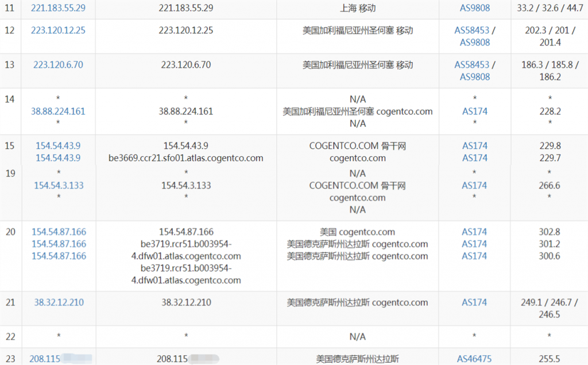Select hop 12 location '美国加利福尼亚州圣何塞 移动'
This screenshot has height=365, width=588.
point(358,30)
